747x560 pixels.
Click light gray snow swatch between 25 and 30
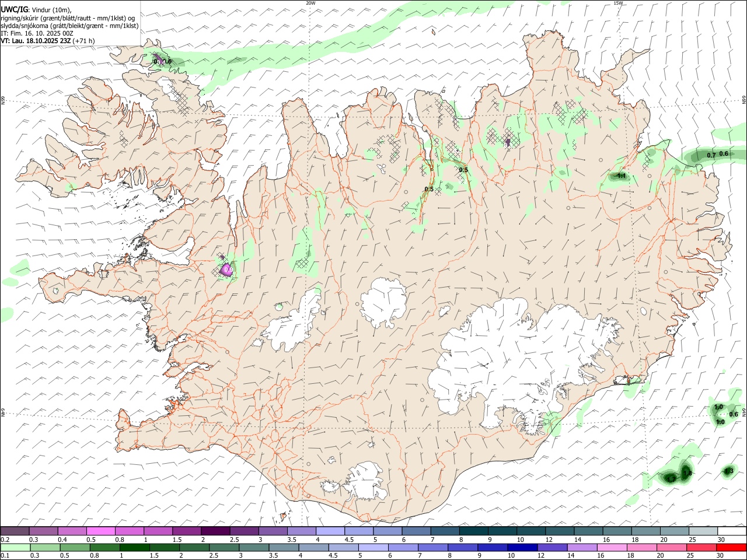point(702,531)
